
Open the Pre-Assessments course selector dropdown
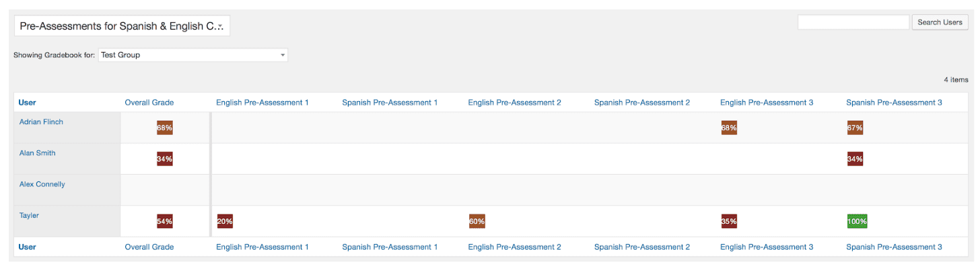[122, 26]
